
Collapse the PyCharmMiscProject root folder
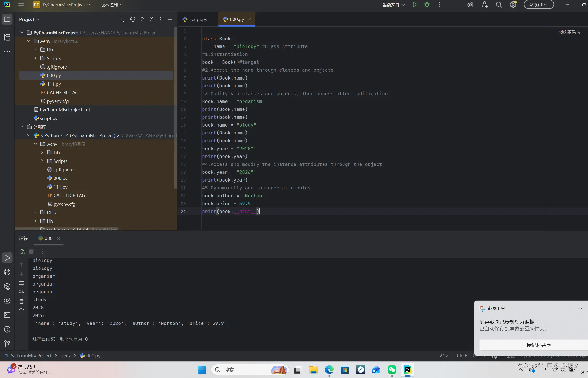pyautogui.click(x=22, y=32)
